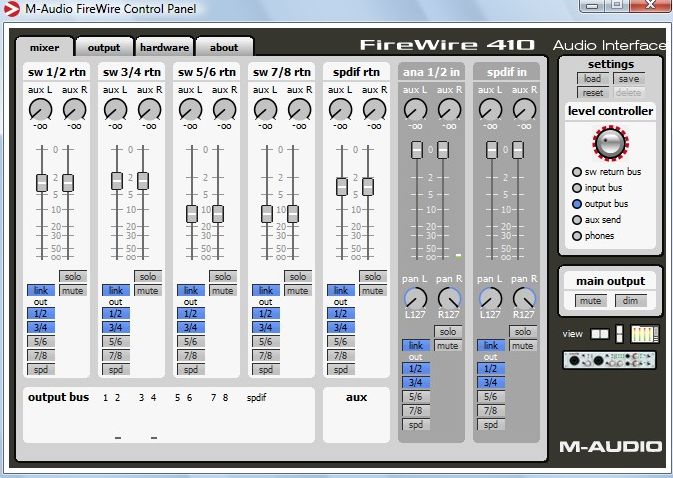Open the about tab
The image size is (673, 478).
pos(224,47)
